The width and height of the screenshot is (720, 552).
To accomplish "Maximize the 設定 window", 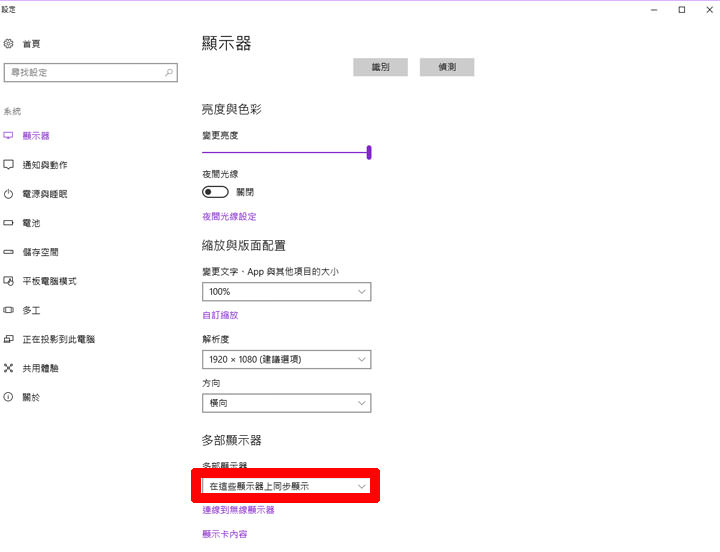I will coord(682,10).
